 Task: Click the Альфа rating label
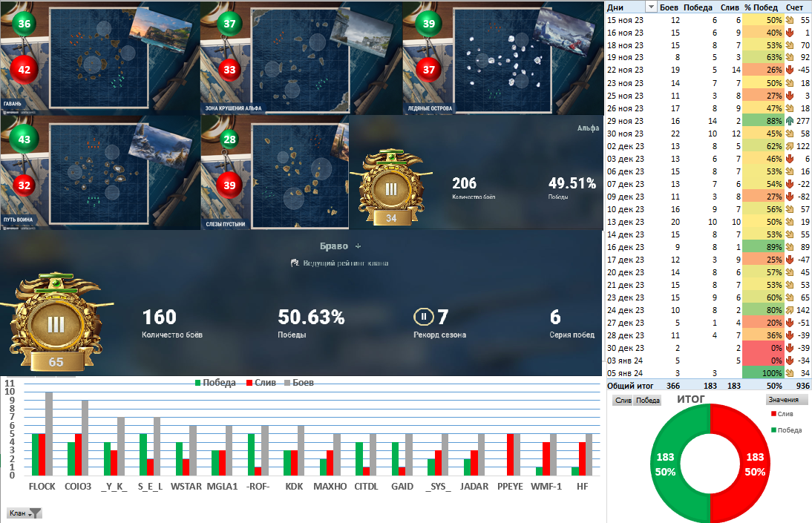point(589,128)
